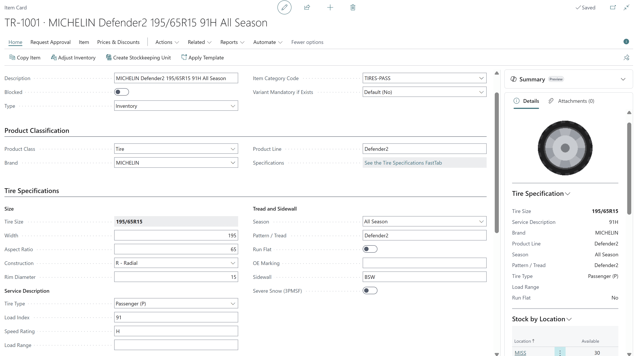Click the Available column header
This screenshot has height=356, width=644.
click(x=590, y=341)
